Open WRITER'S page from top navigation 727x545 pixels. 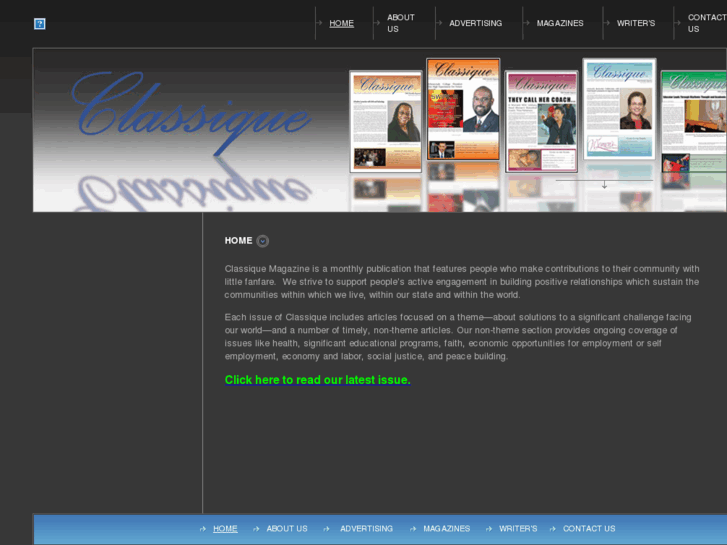636,23
